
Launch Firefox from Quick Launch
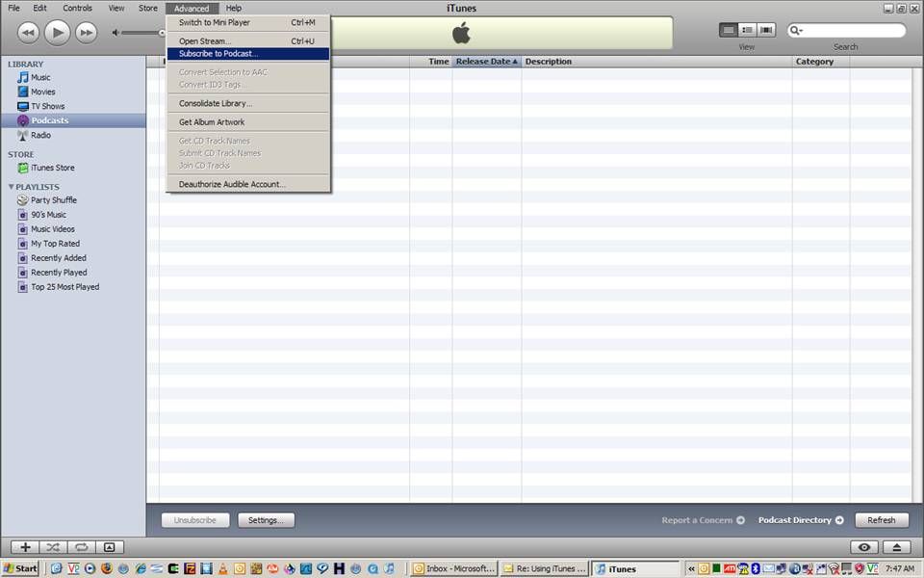tap(107, 568)
